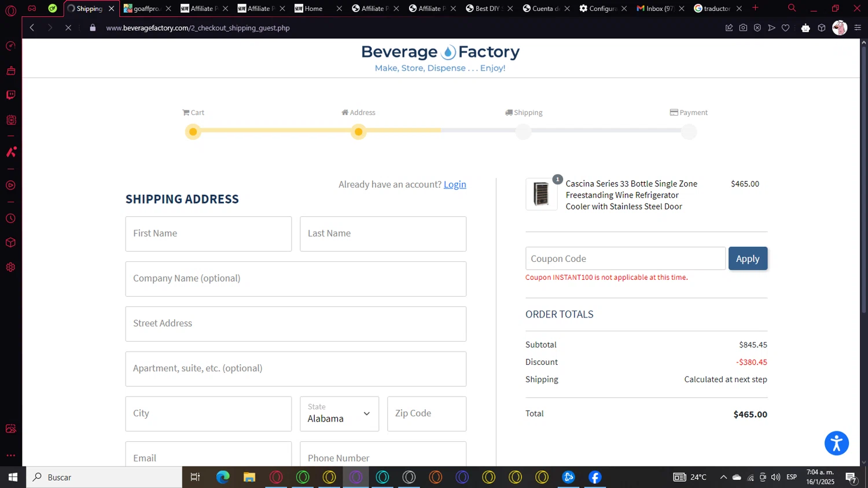Close the Shipping tab
The height and width of the screenshot is (488, 868).
(x=112, y=9)
